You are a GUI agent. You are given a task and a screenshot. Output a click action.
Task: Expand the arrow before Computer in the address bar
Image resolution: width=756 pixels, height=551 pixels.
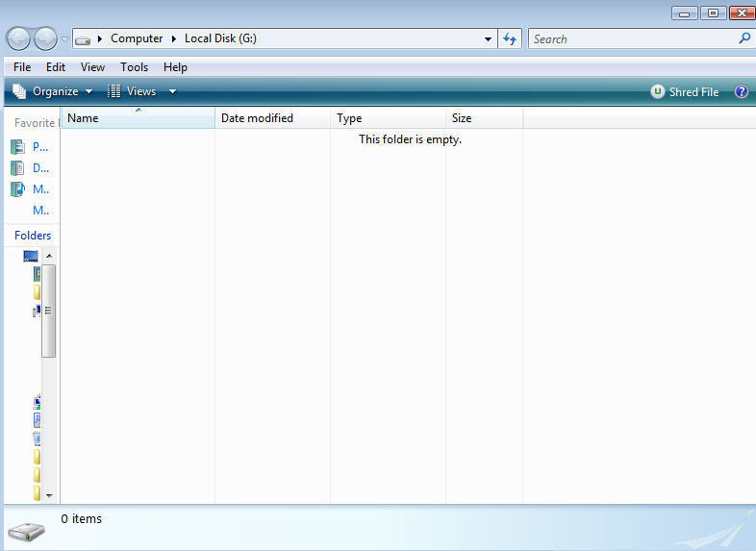pyautogui.click(x=100, y=38)
